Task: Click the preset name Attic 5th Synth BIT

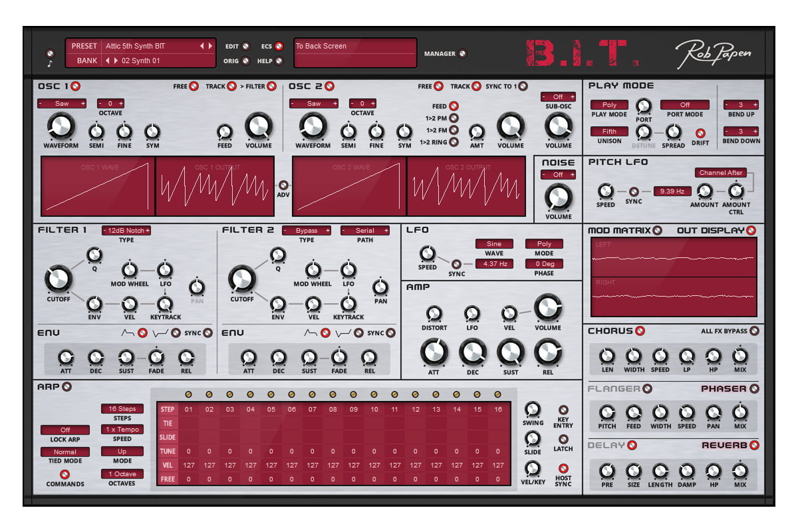Action: point(135,47)
